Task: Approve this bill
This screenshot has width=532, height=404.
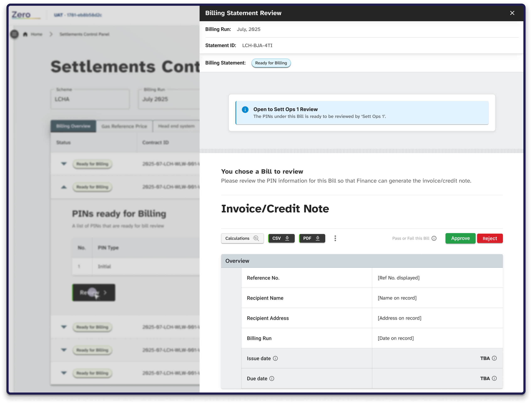Action: point(460,238)
